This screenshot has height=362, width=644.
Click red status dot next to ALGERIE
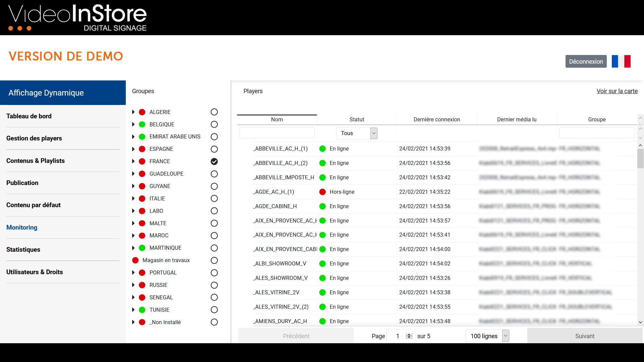pyautogui.click(x=142, y=112)
